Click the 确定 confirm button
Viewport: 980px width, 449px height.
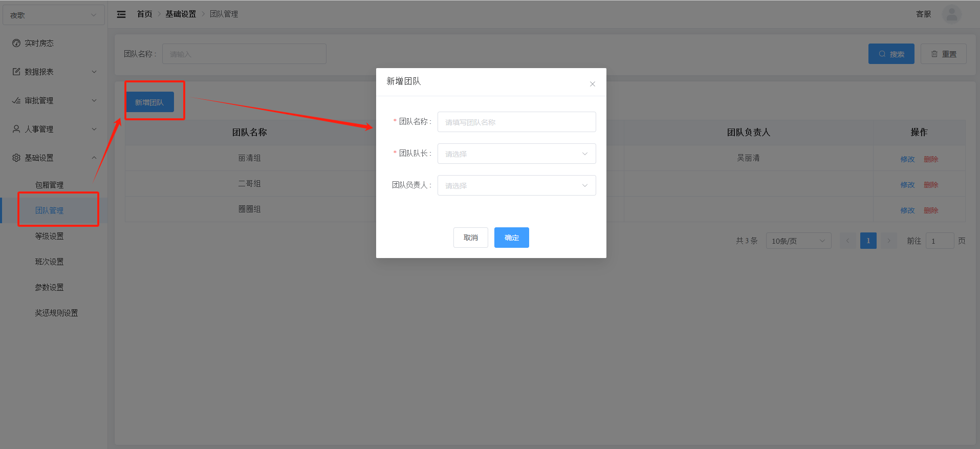(511, 238)
